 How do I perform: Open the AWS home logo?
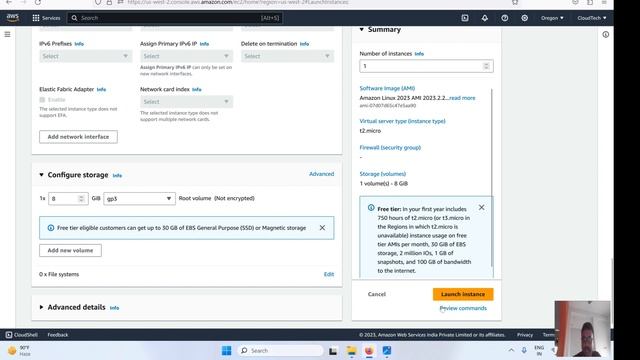[13, 18]
